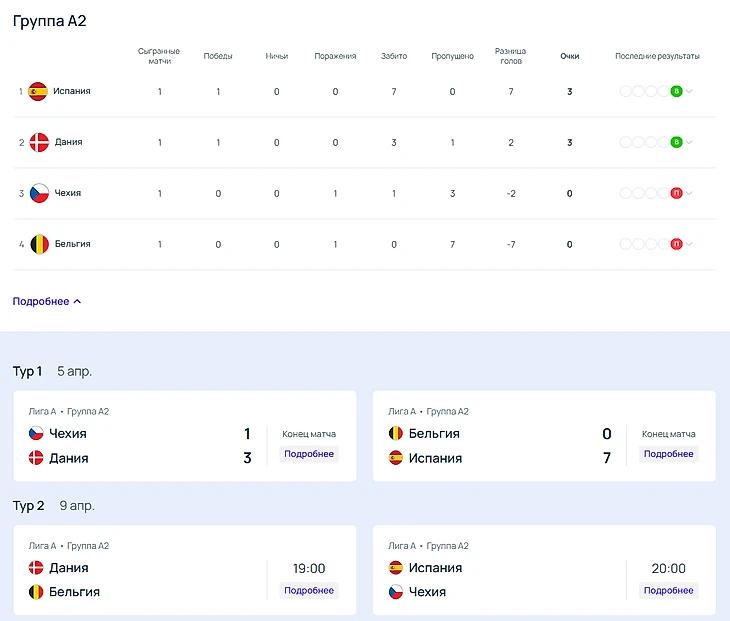This screenshot has height=621, width=730.
Task: Open details for Дания vs Бельгия match
Action: (309, 591)
